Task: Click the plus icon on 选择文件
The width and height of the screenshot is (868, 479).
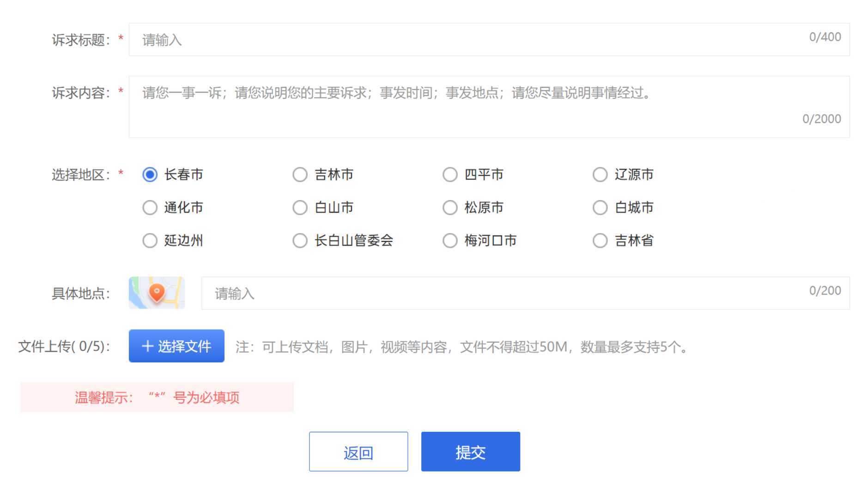Action: (x=147, y=346)
